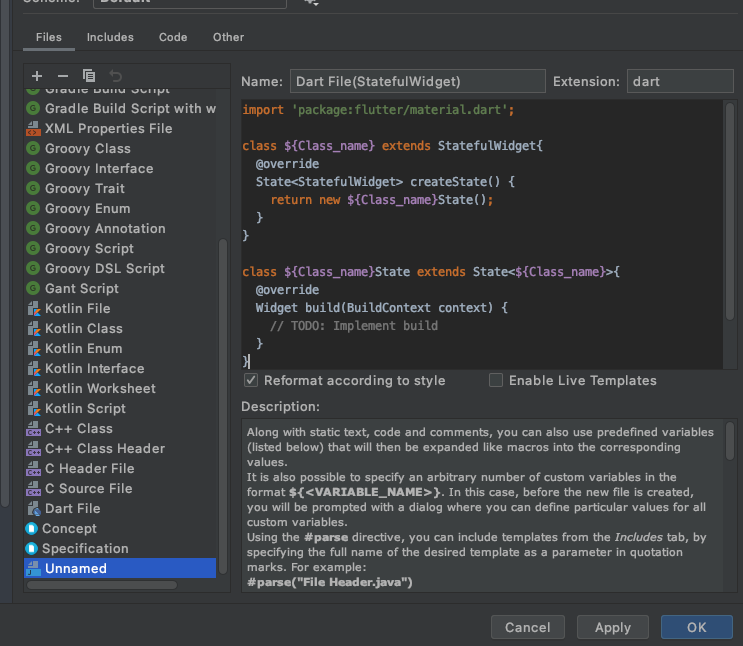Copy template using the duplicate icon
This screenshot has height=646, width=743.
[x=89, y=76]
